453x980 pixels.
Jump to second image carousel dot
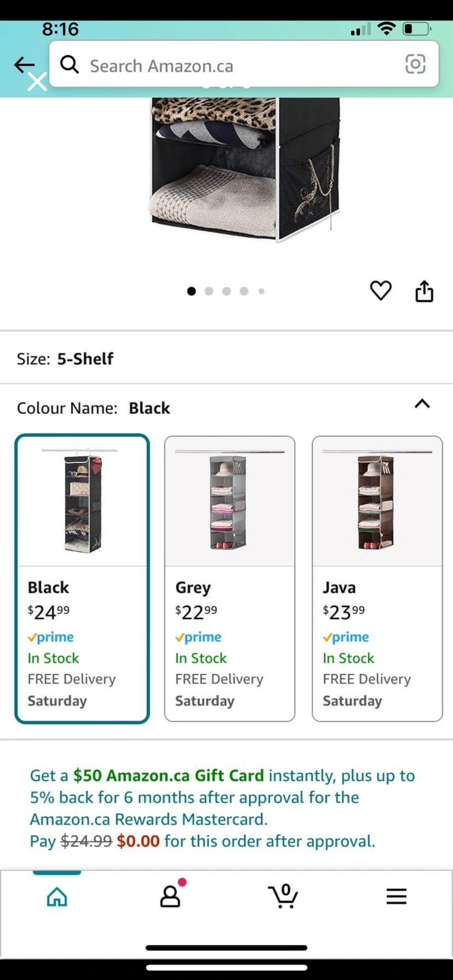point(209,291)
